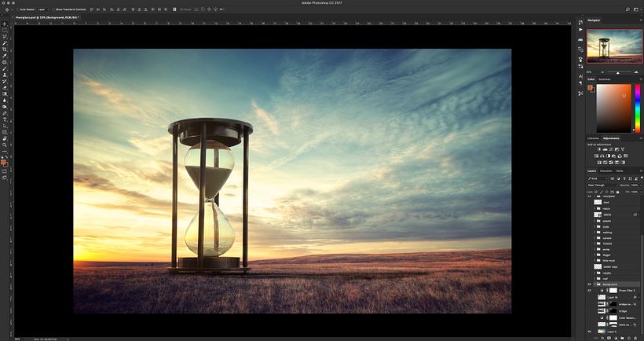The image size is (644, 341).
Task: Pick a color in the Color panel field
Action: tap(613, 108)
